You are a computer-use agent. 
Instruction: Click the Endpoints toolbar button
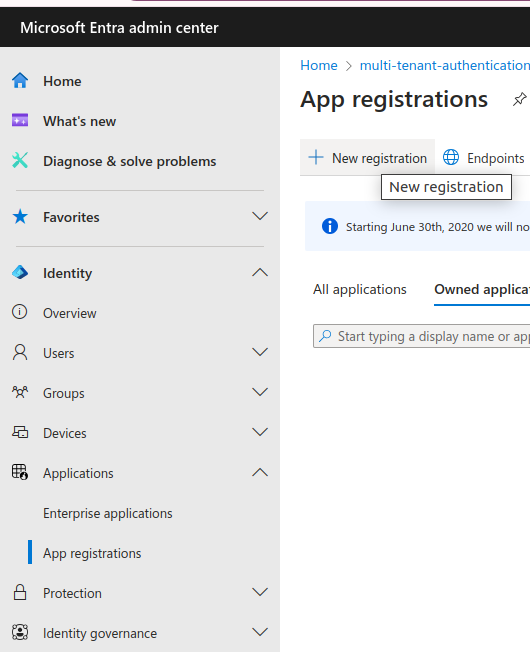483,158
